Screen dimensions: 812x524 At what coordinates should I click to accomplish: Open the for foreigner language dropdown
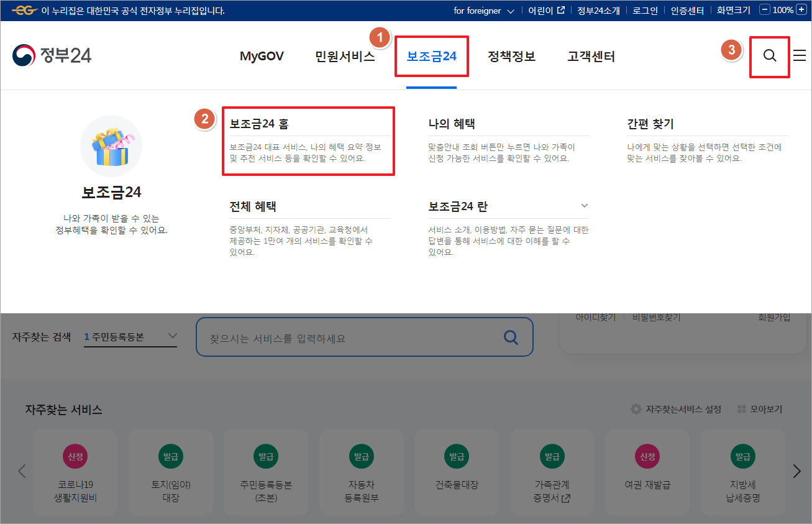pyautogui.click(x=485, y=10)
